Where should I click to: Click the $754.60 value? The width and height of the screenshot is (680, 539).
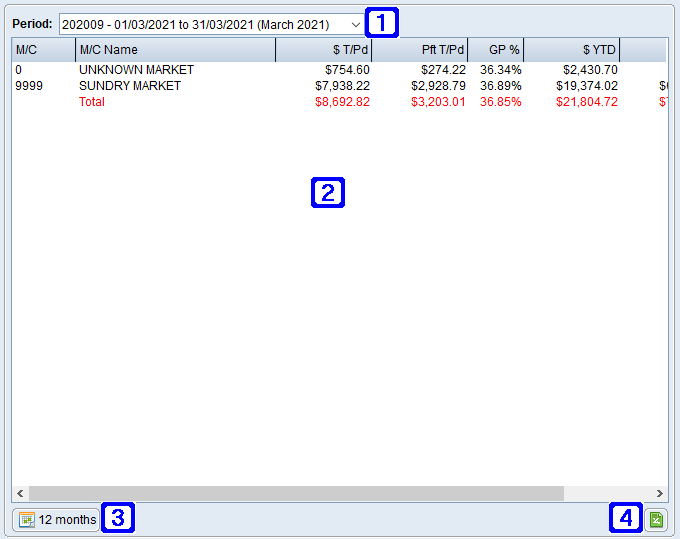pyautogui.click(x=347, y=70)
